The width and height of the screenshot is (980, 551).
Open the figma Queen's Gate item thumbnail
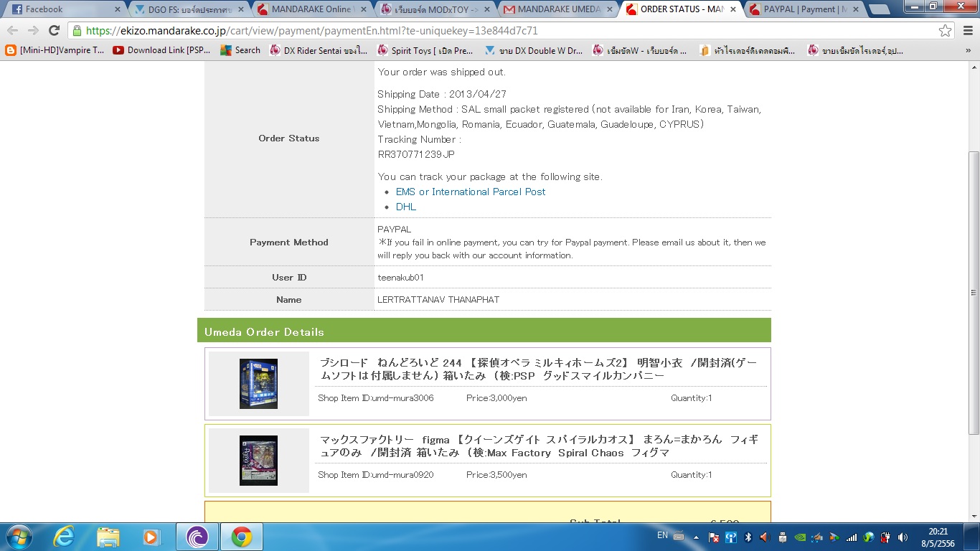click(x=258, y=461)
